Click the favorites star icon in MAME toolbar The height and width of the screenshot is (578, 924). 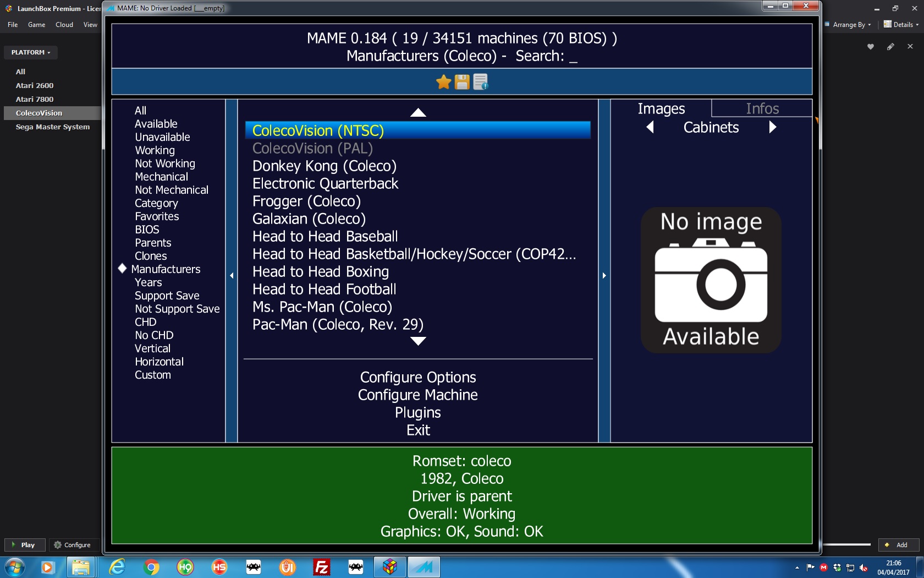click(443, 82)
